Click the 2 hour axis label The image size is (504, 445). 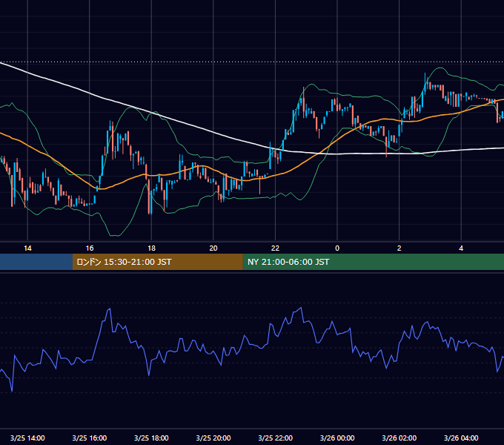coord(399,248)
